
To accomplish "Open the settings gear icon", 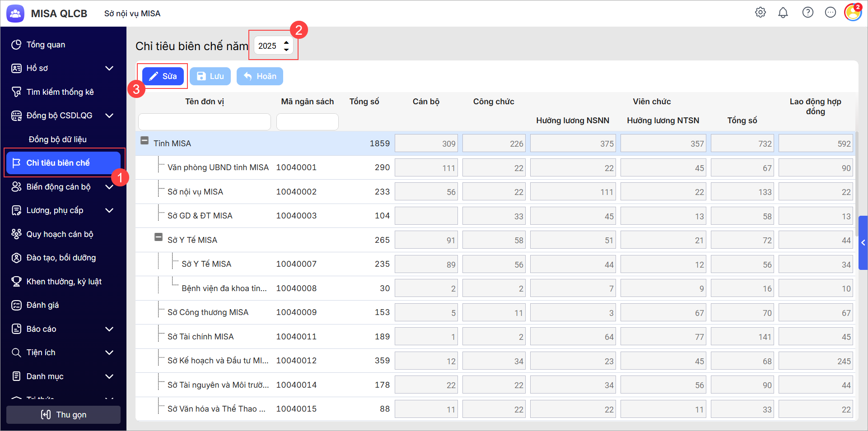I will pos(761,13).
